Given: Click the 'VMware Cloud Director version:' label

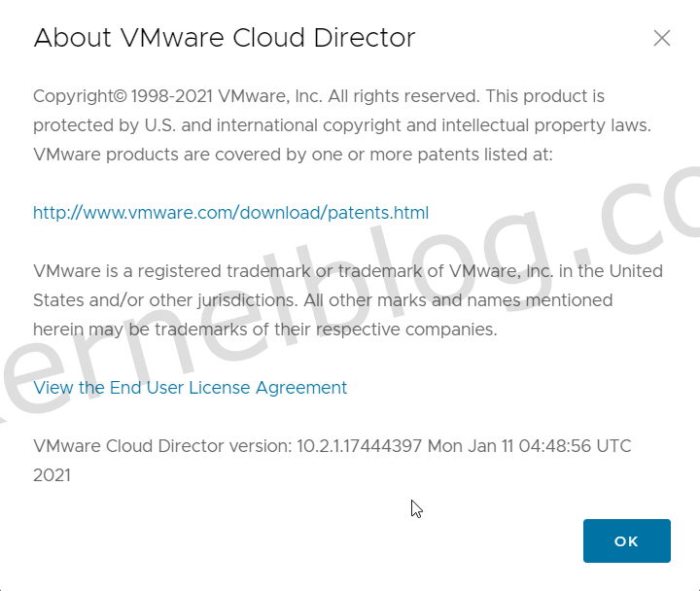Looking at the screenshot, I should pos(161,446).
